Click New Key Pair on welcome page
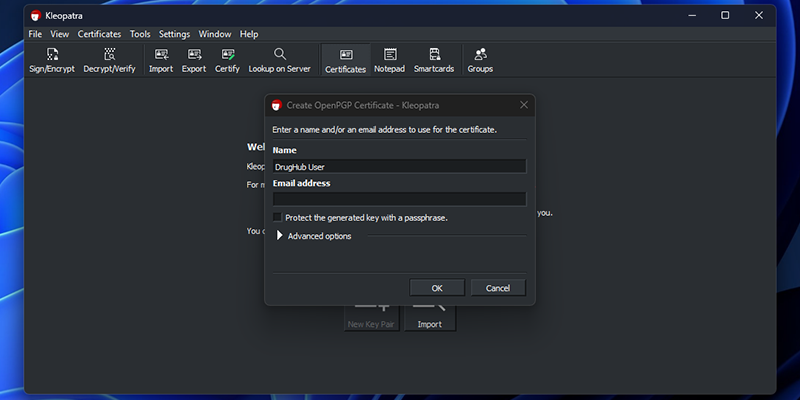The image size is (800, 400). (x=371, y=317)
